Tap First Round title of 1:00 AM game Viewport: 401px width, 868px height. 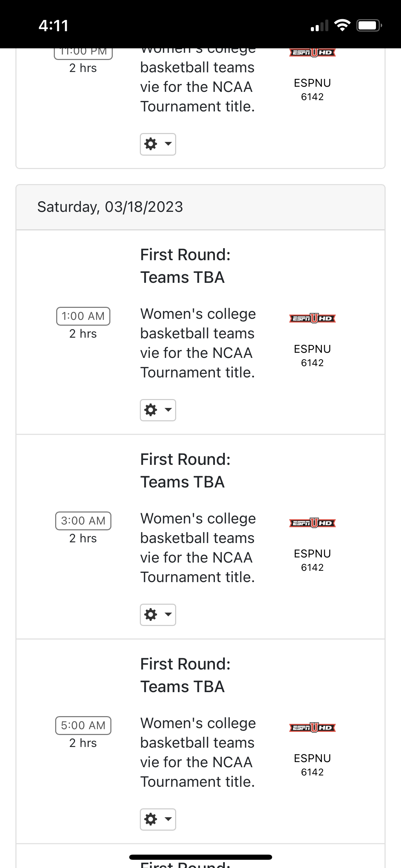pos(185,266)
